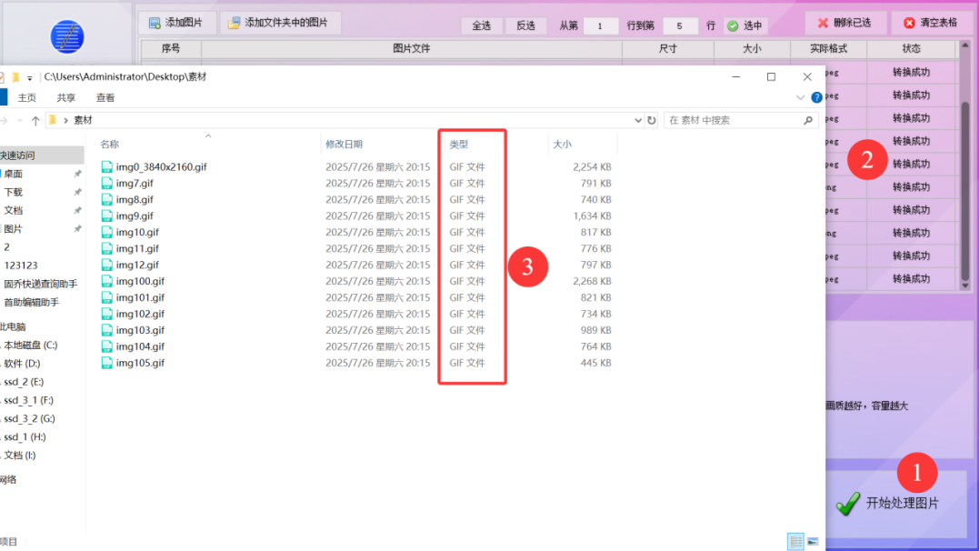Start processing with 开始处理图片 button
The image size is (980, 551).
(888, 503)
